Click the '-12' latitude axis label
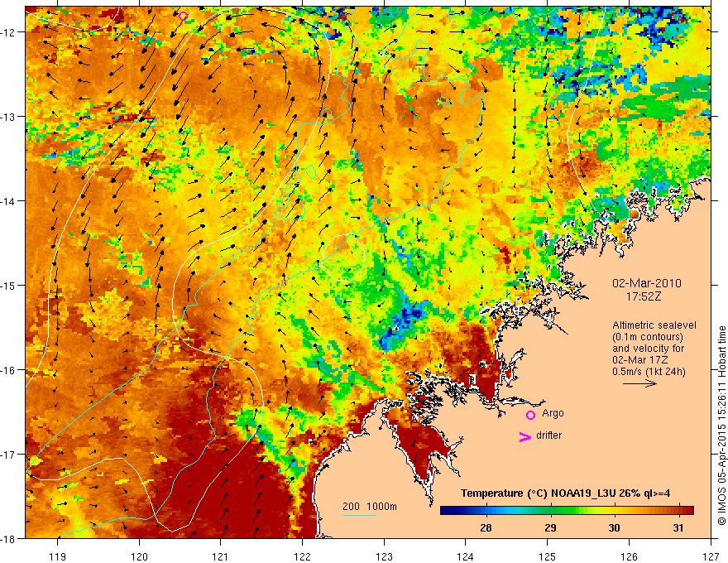Image resolution: width=728 pixels, height=563 pixels. pyautogui.click(x=9, y=32)
